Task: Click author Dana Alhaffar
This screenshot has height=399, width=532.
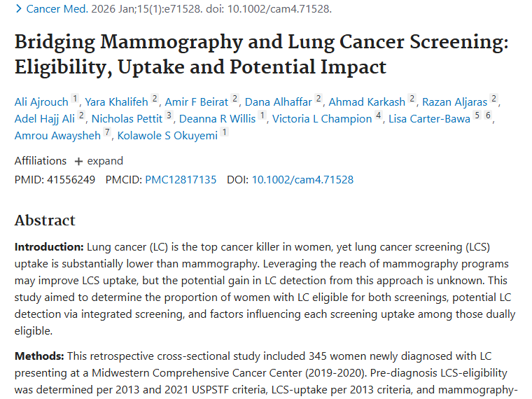Action: [x=279, y=102]
